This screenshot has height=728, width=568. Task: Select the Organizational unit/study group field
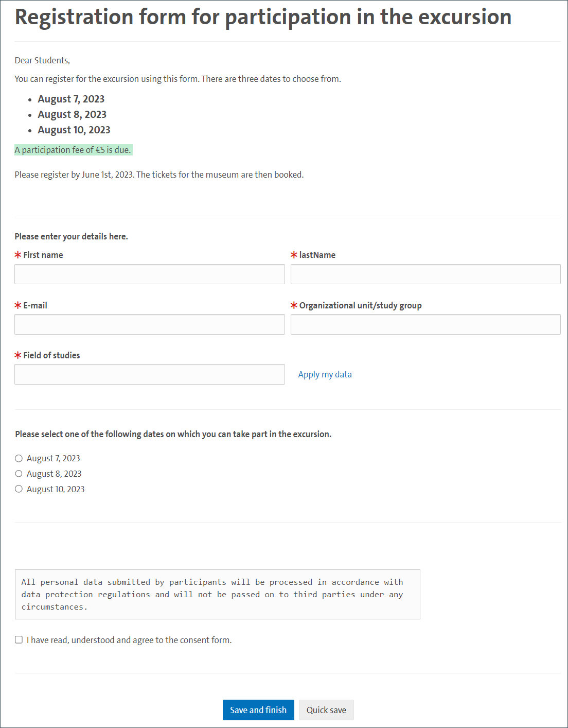(x=425, y=325)
